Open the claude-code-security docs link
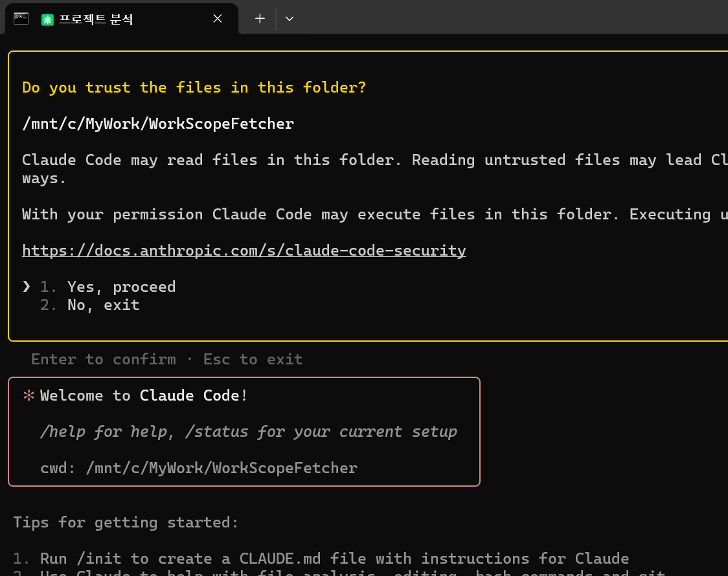The width and height of the screenshot is (728, 576). (244, 250)
